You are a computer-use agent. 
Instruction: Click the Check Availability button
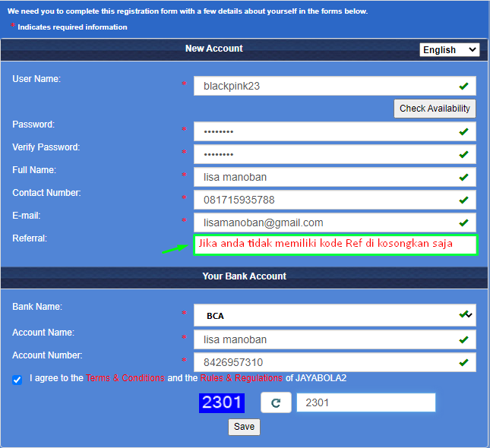(435, 109)
